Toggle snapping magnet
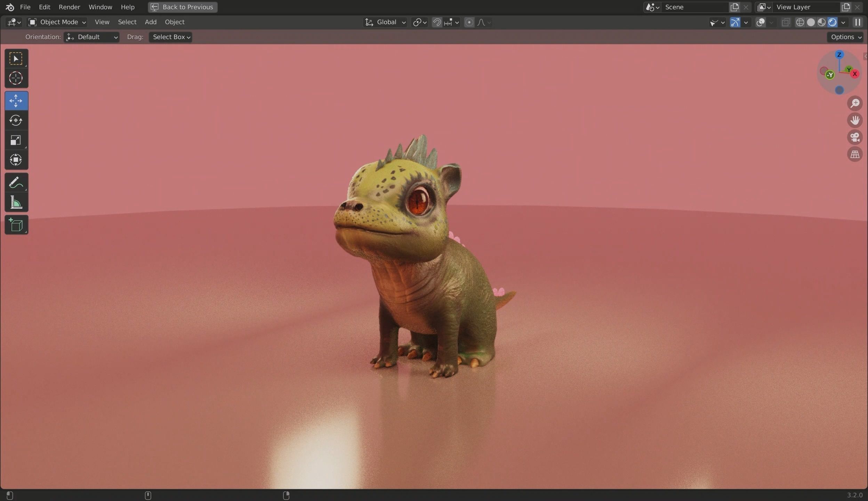The width and height of the screenshot is (868, 501). [x=437, y=22]
